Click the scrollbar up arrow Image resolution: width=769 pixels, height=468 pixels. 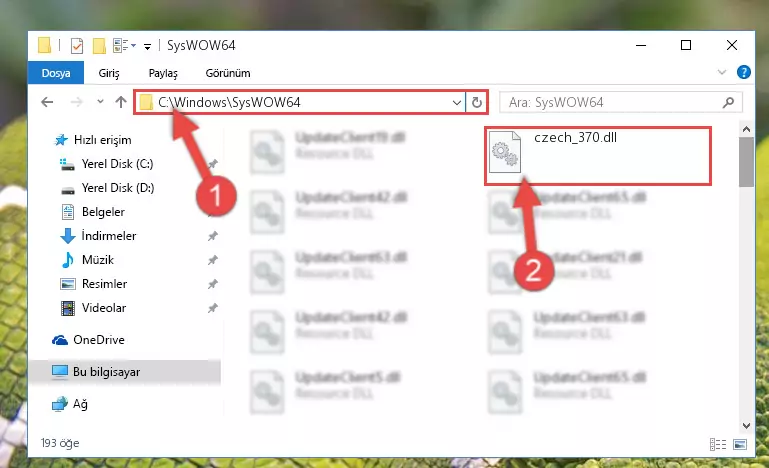point(746,129)
